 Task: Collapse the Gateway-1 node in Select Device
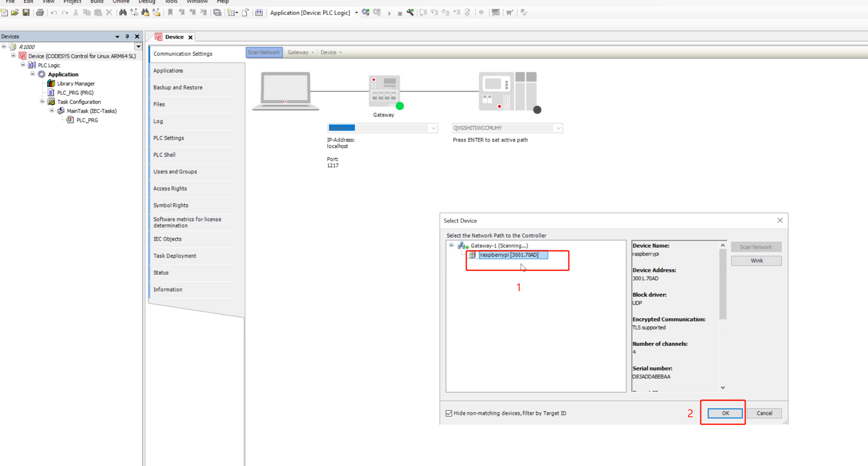coord(451,245)
